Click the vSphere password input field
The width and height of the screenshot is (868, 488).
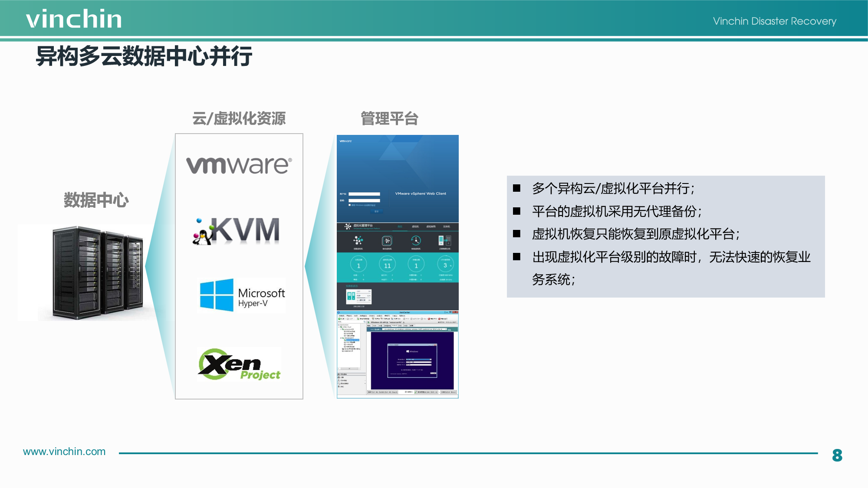[364, 200]
